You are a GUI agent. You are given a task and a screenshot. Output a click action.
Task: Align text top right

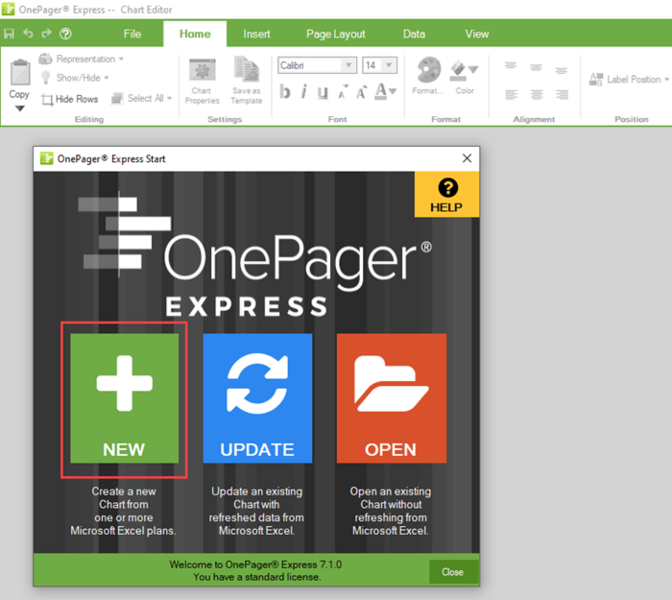click(x=561, y=70)
